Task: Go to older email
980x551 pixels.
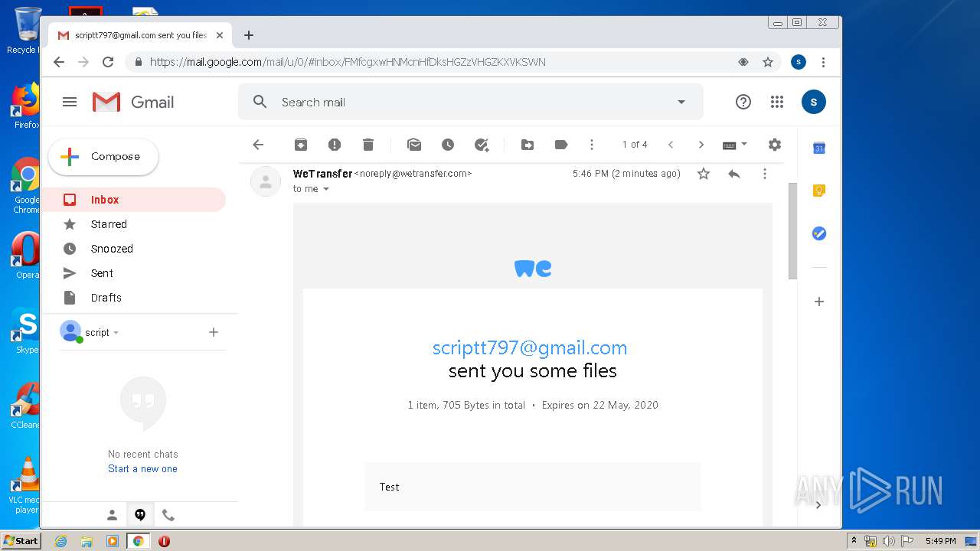Action: (701, 145)
